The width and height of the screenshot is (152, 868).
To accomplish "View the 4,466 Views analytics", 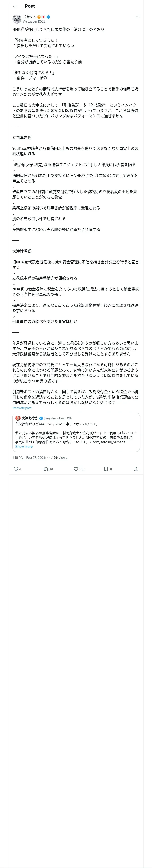I will click(58, 458).
